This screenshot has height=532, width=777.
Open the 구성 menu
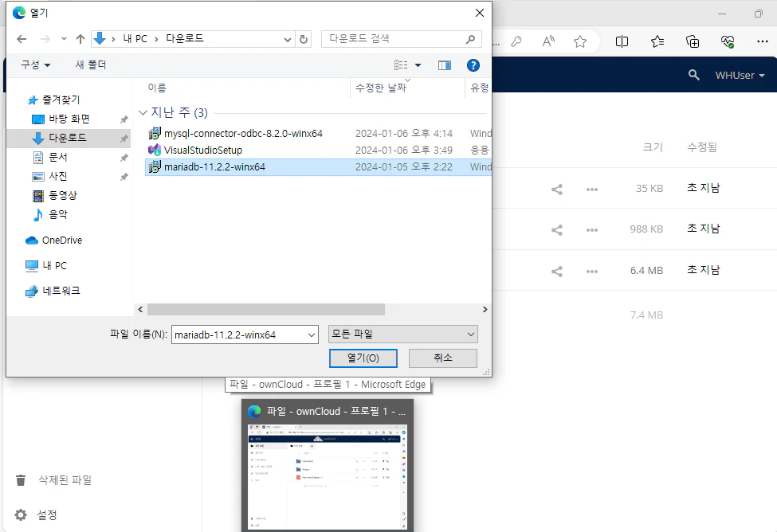pos(35,65)
